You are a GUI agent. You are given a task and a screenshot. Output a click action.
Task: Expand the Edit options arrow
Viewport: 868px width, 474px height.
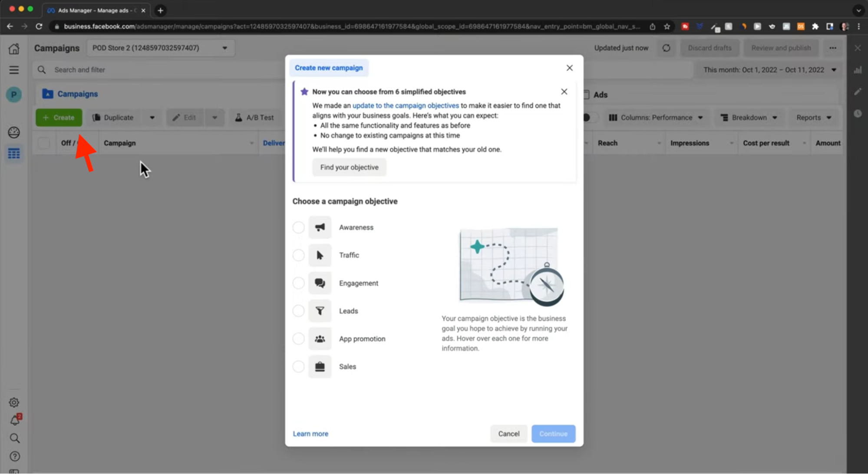click(x=215, y=118)
